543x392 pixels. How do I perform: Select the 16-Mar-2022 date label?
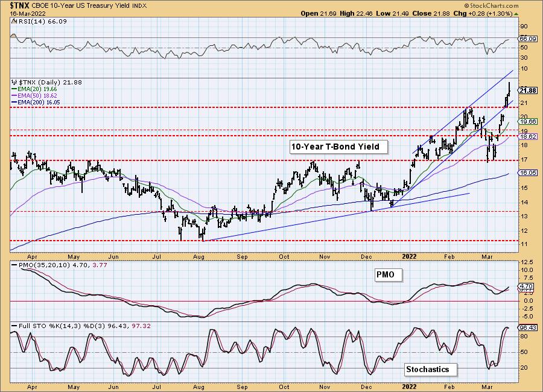[28, 13]
